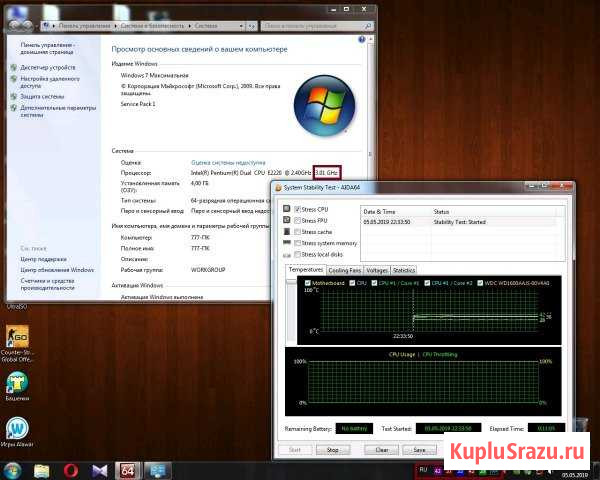Viewport: 600px width, 480px height.
Task: Switch to the Temperatures tab
Action: [x=305, y=270]
